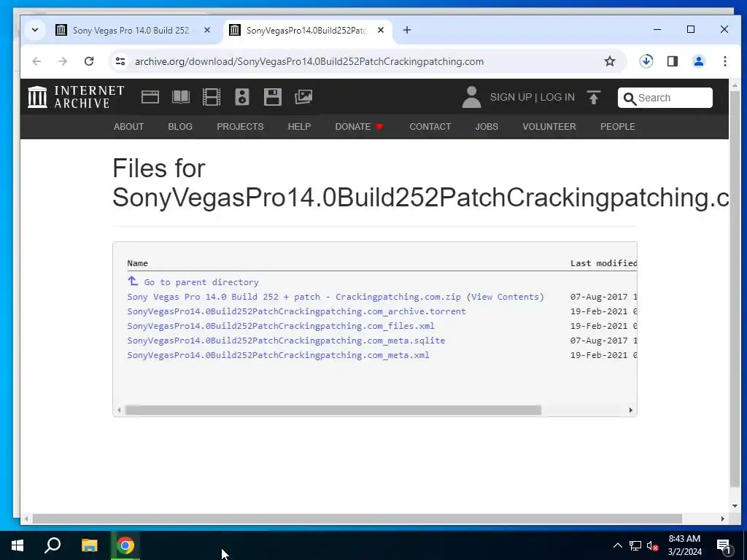This screenshot has width=747, height=560.
Task: Open the Windows Start menu
Action: [18, 545]
